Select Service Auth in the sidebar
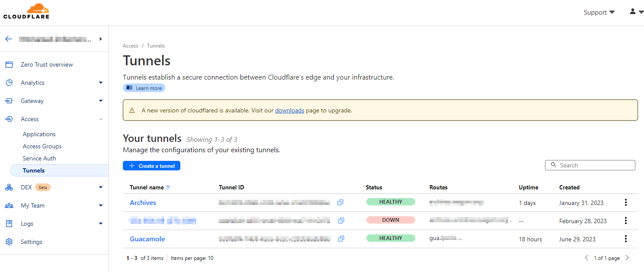Screen dimensions: 644x272 [39, 158]
